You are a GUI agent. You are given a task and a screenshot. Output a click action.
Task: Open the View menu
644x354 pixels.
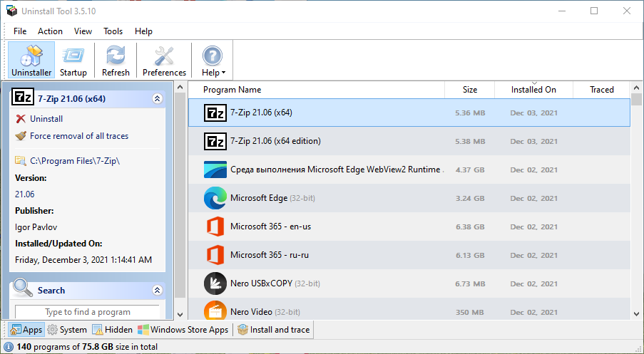83,31
